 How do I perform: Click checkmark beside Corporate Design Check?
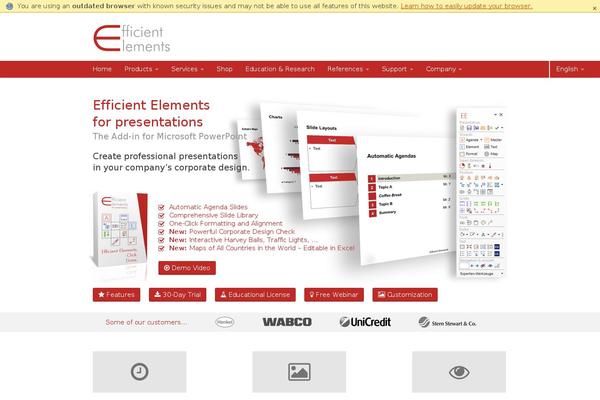[x=161, y=232]
